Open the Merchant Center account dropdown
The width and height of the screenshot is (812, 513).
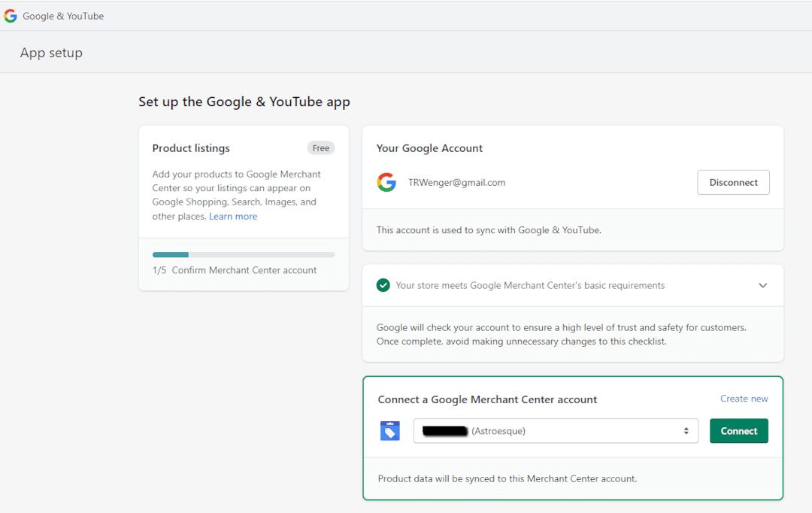pyautogui.click(x=685, y=430)
